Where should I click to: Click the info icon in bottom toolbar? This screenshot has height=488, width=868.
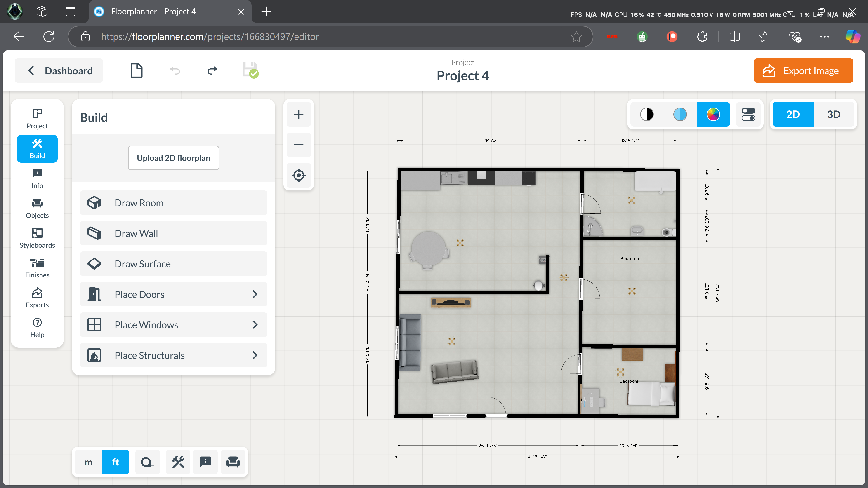click(x=205, y=462)
